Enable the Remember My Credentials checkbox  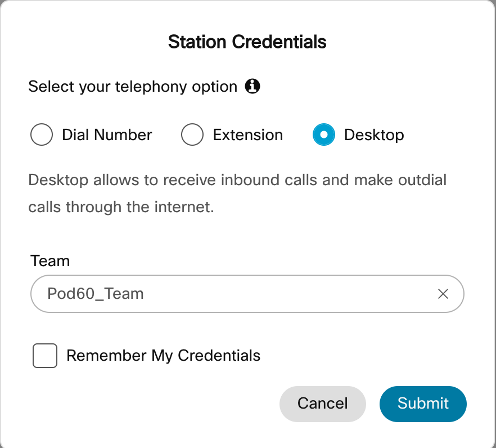[x=45, y=356]
